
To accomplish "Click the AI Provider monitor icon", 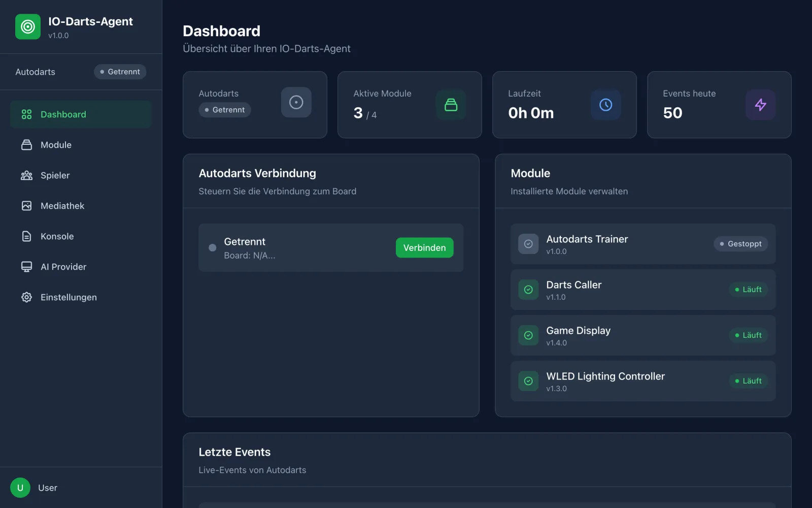I will pyautogui.click(x=26, y=267).
